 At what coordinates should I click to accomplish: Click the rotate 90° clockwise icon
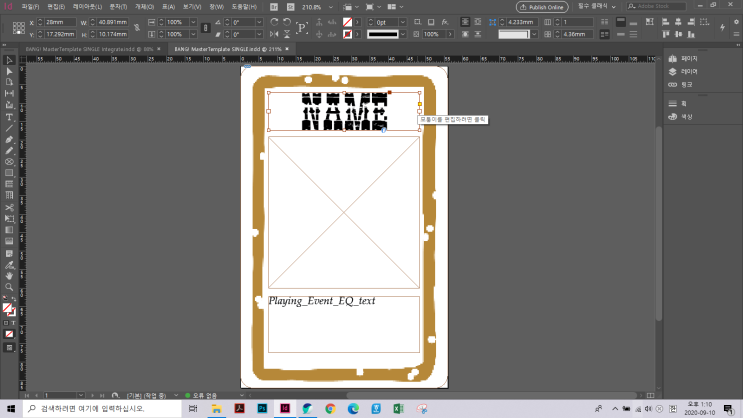(274, 22)
